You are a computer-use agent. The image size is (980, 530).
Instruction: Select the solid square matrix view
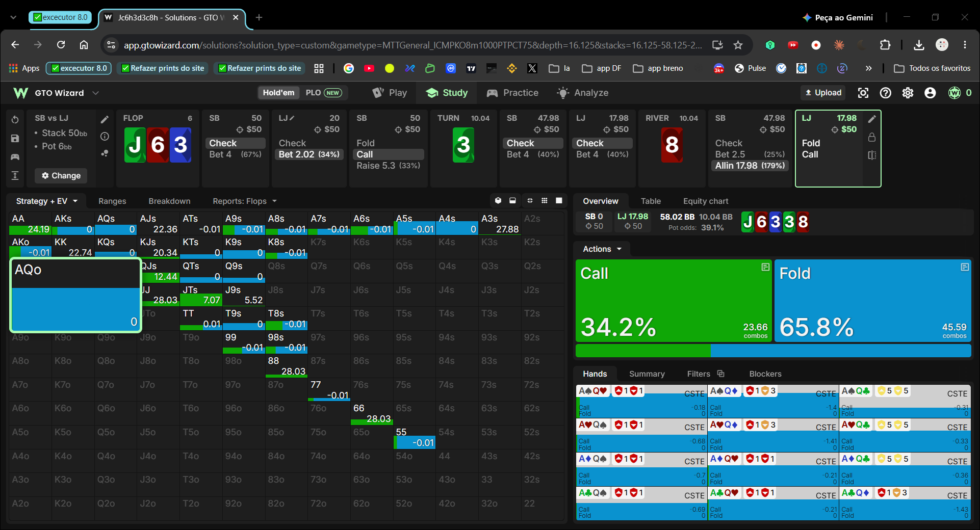point(559,201)
